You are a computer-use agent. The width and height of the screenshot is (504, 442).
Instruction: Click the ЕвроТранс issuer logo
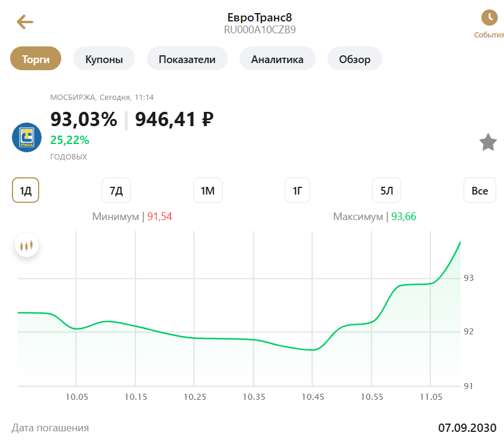click(x=27, y=137)
